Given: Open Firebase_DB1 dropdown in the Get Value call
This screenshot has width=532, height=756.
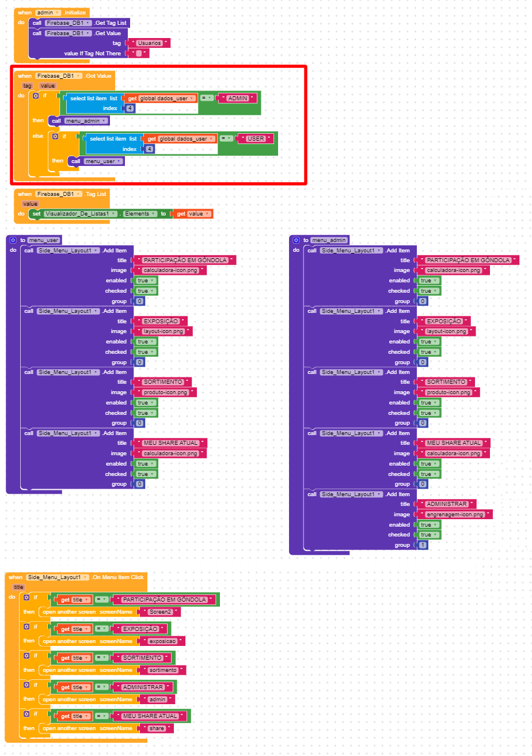Looking at the screenshot, I should pyautogui.click(x=69, y=33).
